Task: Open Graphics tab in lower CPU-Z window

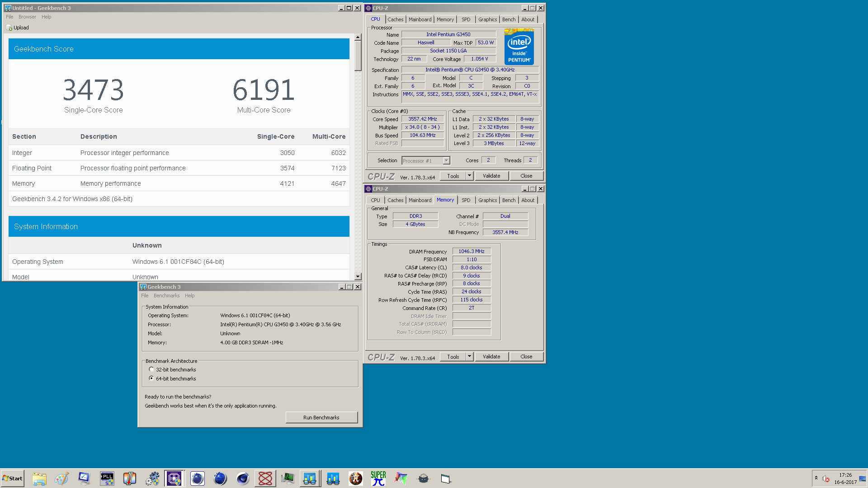Action: (x=487, y=200)
